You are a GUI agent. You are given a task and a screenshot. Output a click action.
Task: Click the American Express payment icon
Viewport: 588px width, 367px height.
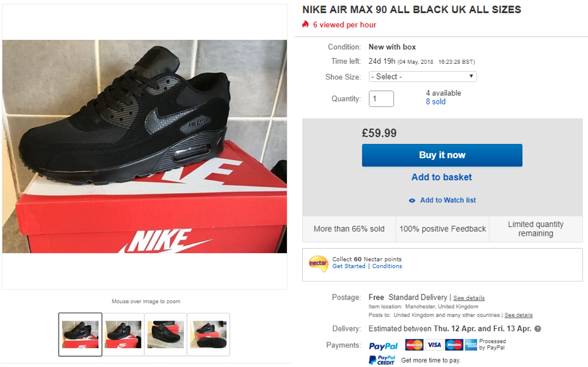(470, 344)
